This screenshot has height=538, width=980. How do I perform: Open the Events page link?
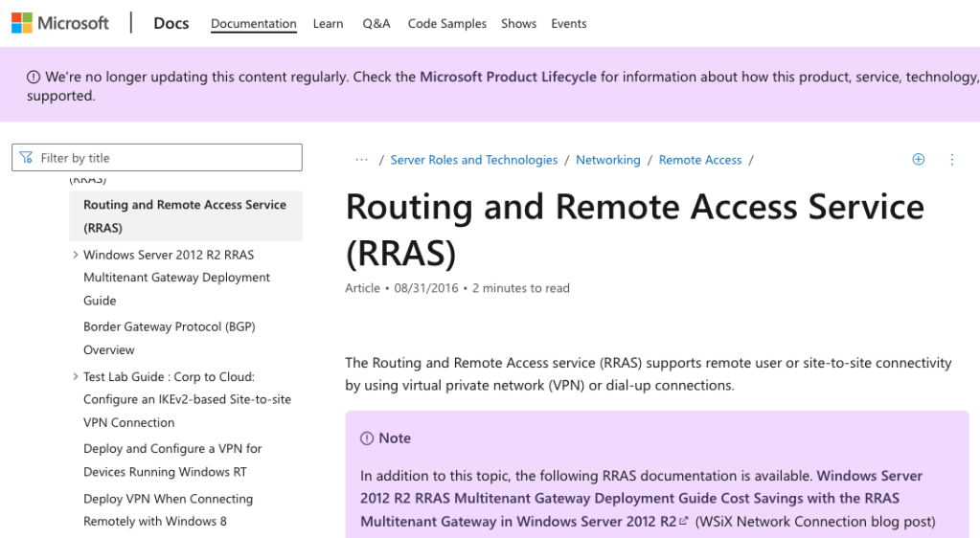point(568,24)
